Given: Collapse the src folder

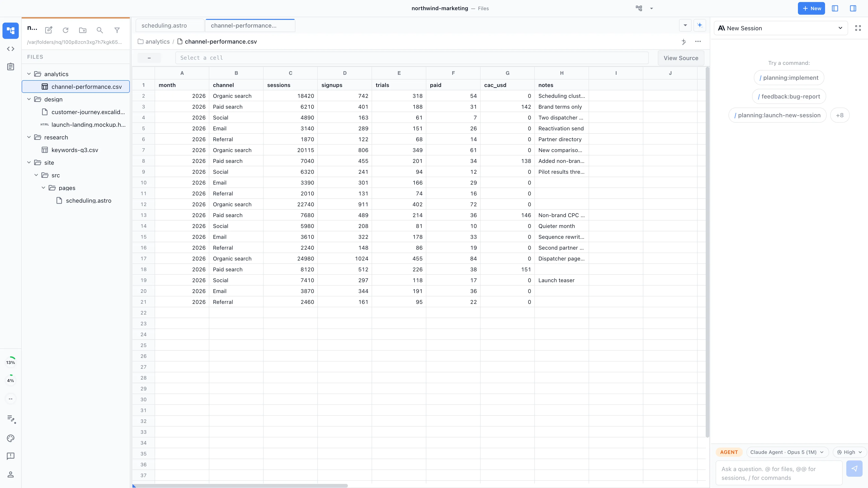Looking at the screenshot, I should 36,175.
